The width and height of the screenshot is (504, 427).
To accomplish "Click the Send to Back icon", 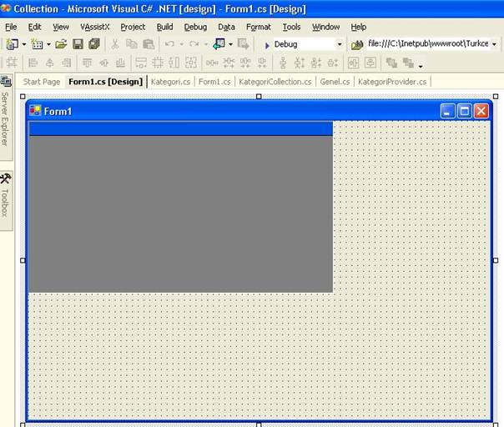I will coord(408,63).
